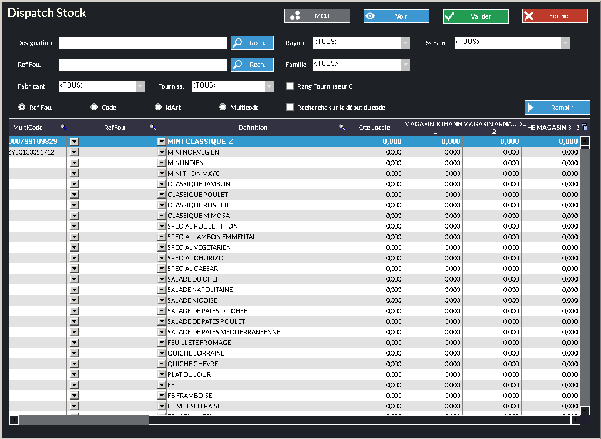Image resolution: width=601 pixels, height=439 pixels.
Task: Click the green checkmark Valider button
Action: click(x=475, y=17)
